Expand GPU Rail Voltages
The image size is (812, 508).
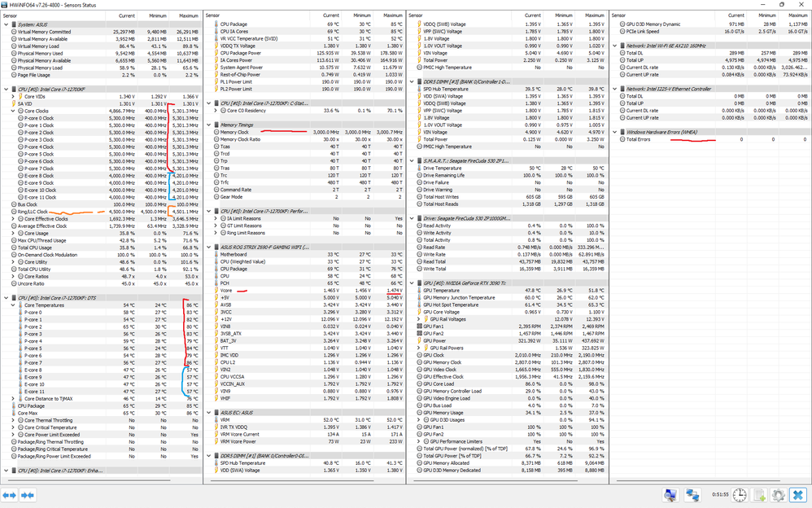419,319
